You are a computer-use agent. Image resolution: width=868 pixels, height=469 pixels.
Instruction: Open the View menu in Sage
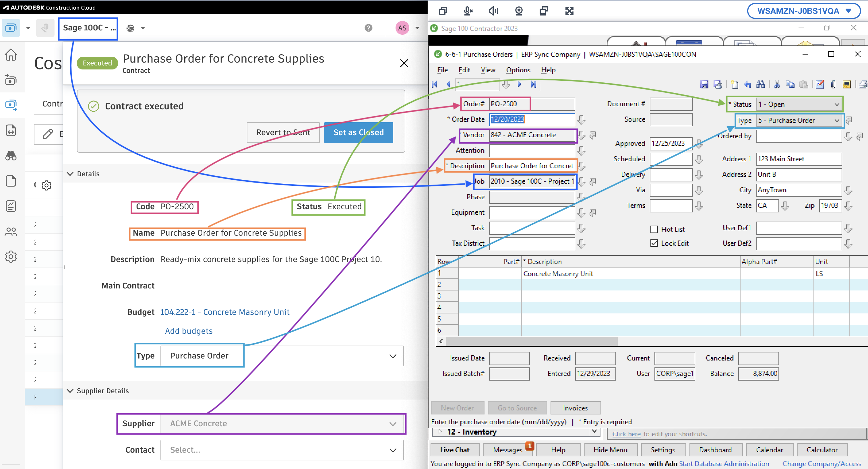pos(488,70)
